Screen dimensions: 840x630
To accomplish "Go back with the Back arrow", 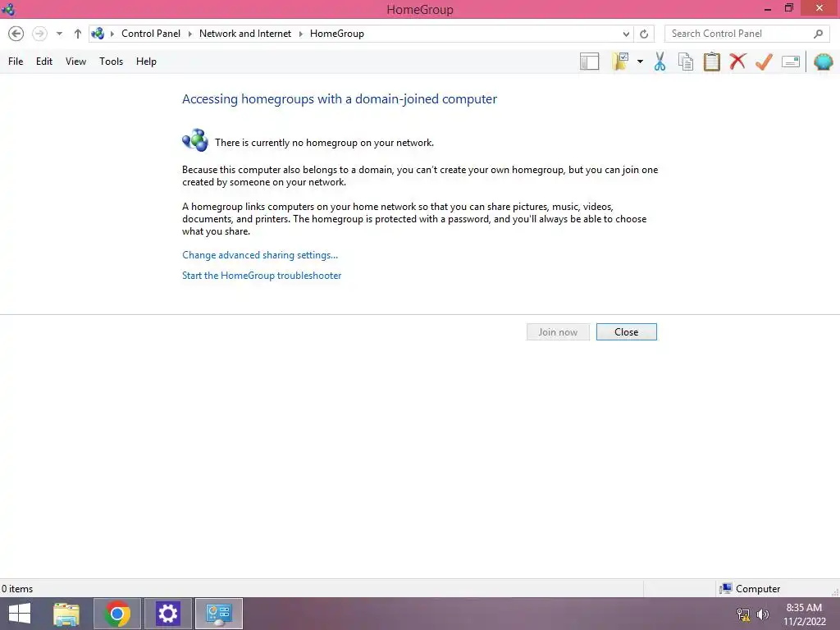I will pos(16,34).
